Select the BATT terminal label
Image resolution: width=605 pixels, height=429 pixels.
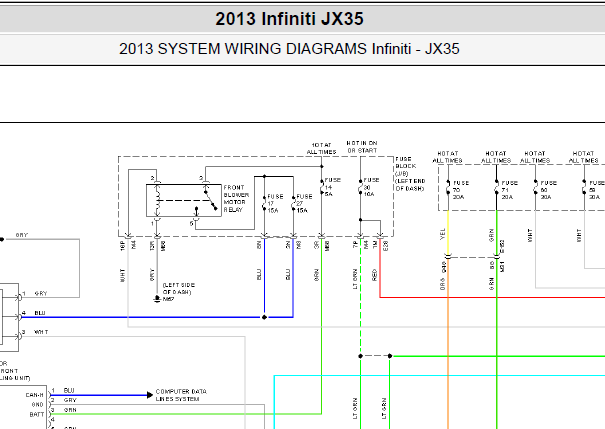coord(37,415)
